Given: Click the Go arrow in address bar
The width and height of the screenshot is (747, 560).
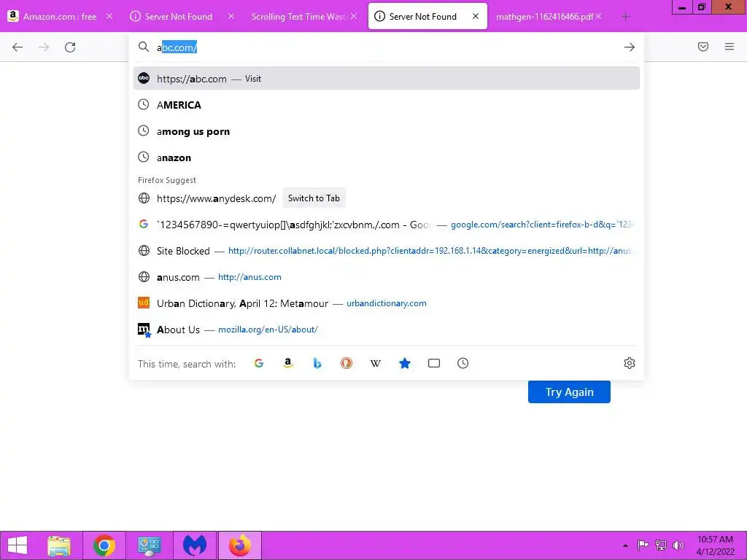Looking at the screenshot, I should (x=630, y=47).
